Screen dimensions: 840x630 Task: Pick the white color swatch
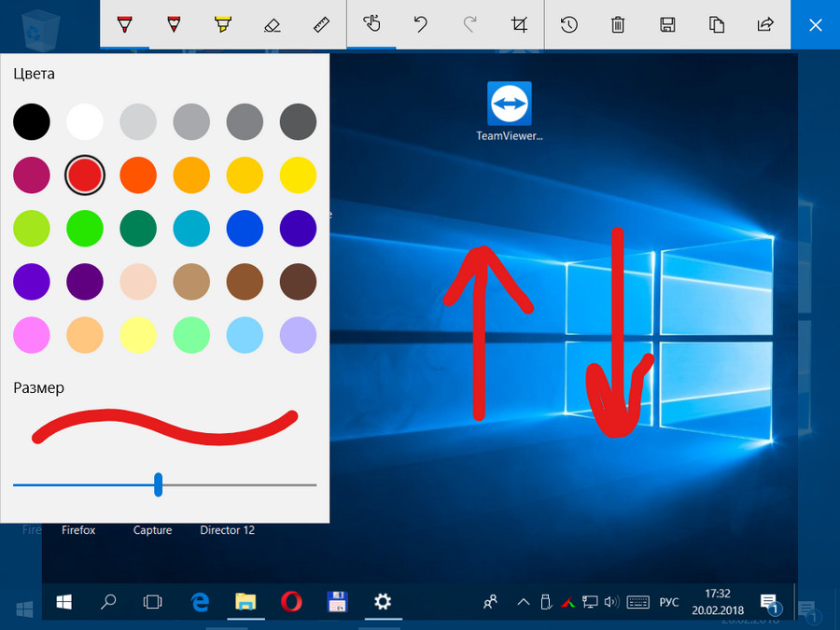coord(85,121)
